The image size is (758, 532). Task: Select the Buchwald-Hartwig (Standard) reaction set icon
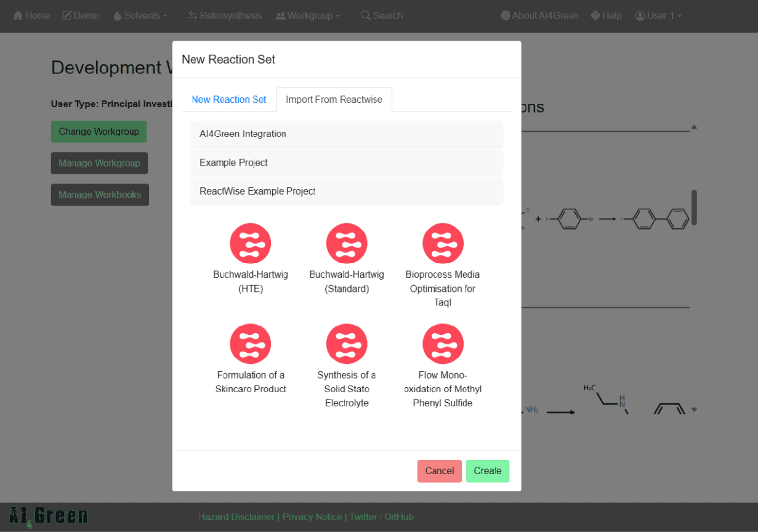[347, 243]
